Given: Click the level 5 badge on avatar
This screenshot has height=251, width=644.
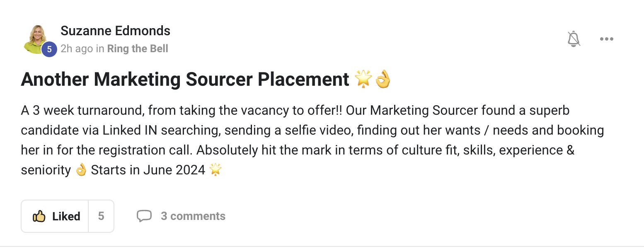Looking at the screenshot, I should (49, 49).
